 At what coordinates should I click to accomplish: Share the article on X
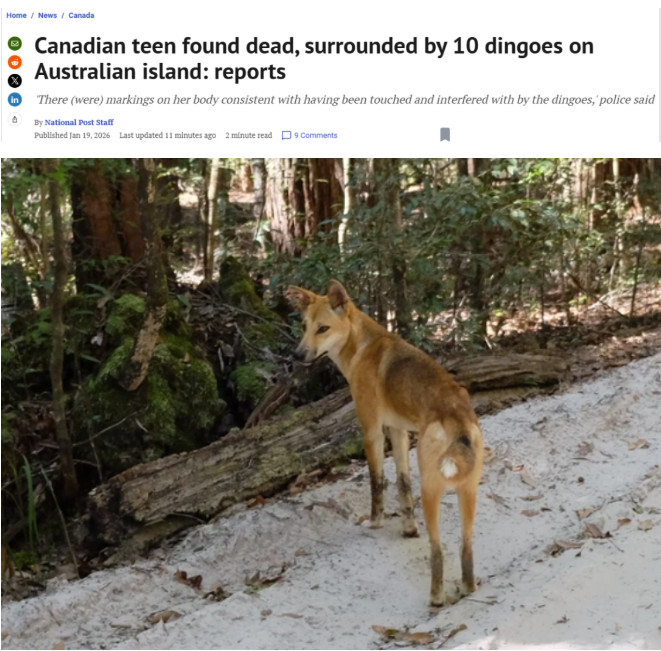tap(15, 81)
